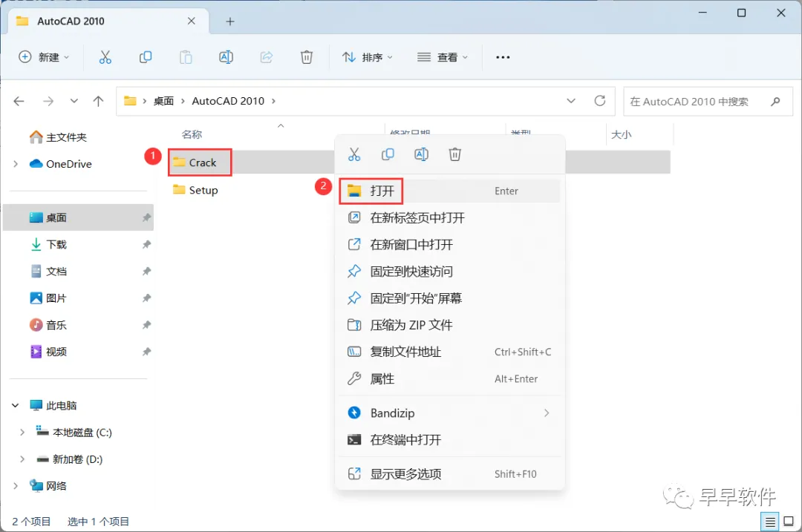Close the AutoCAD 2010 tab
Image resolution: width=802 pixels, height=532 pixels.
192,21
